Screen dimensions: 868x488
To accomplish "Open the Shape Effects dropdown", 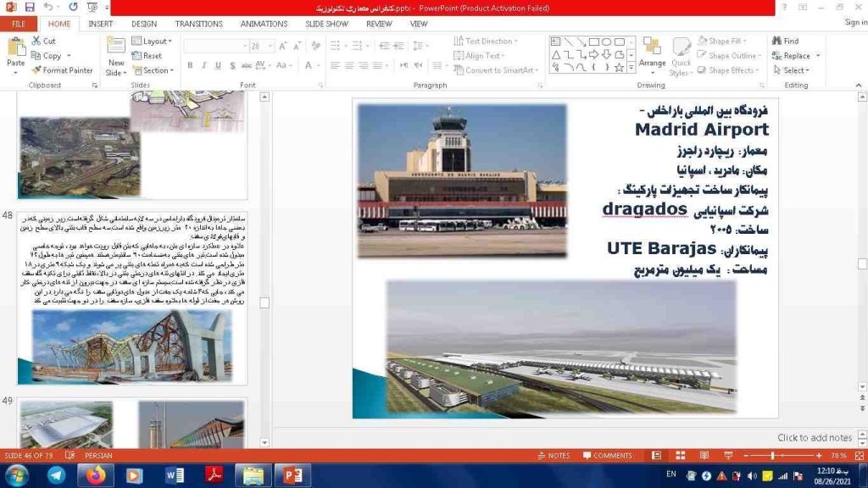I will tap(728, 70).
